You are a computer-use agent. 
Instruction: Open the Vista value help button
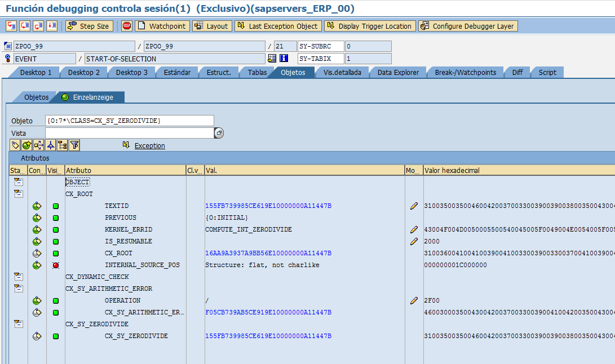tap(219, 133)
